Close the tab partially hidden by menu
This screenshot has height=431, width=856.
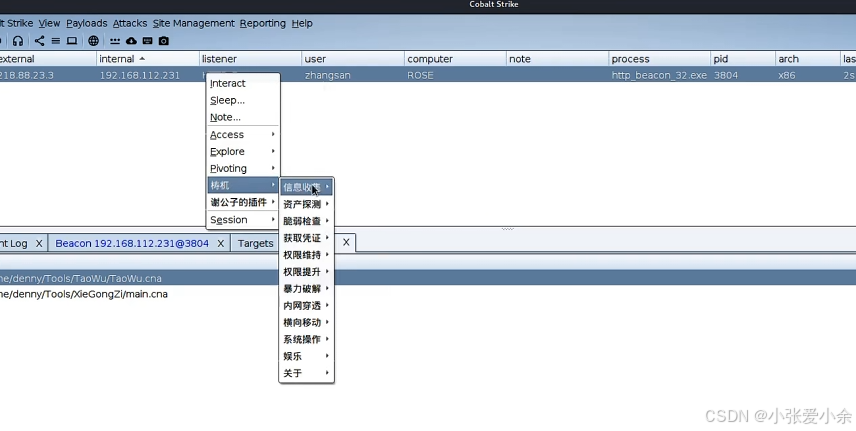346,242
